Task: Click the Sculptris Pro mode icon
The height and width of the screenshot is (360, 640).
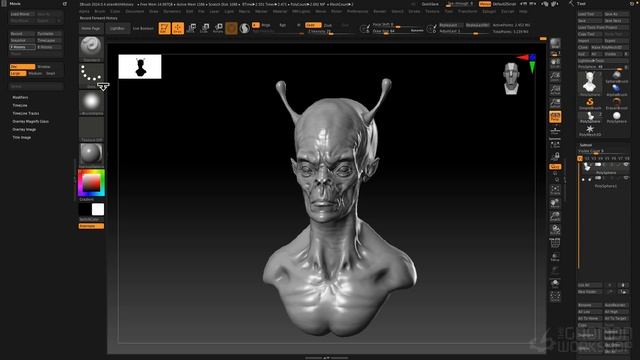Action: 244,28
